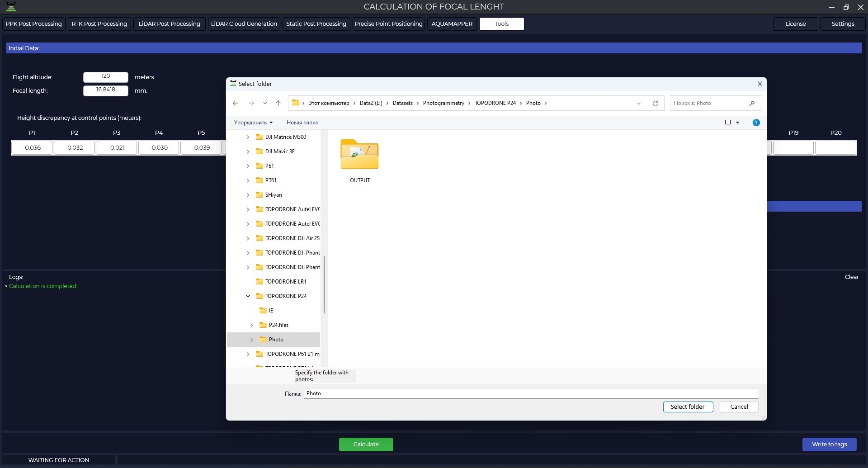868x468 pixels.
Task: Refresh the Photo folder view
Action: coord(655,103)
